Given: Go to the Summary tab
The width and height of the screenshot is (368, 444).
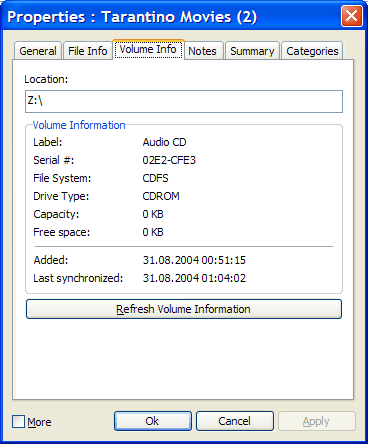Looking at the screenshot, I should pyautogui.click(x=252, y=51).
